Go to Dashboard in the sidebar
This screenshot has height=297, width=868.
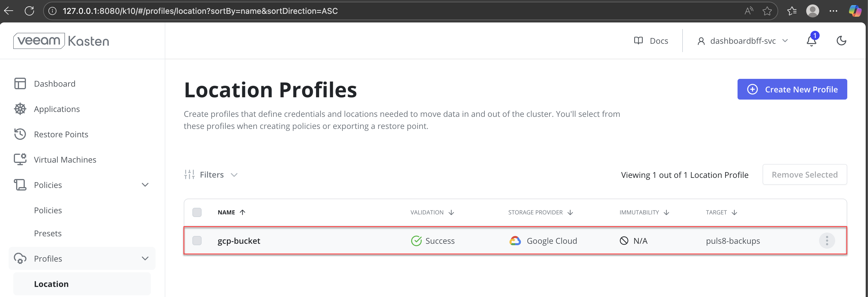click(55, 83)
